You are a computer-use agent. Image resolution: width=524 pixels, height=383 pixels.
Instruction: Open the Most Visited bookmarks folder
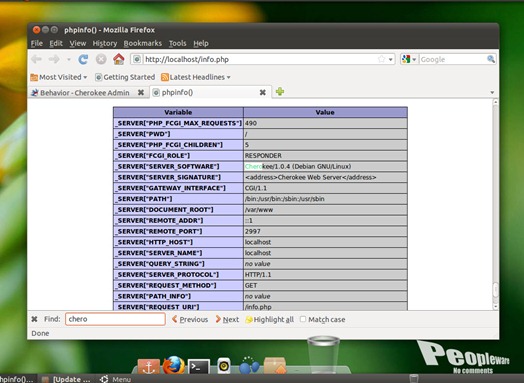click(x=59, y=77)
